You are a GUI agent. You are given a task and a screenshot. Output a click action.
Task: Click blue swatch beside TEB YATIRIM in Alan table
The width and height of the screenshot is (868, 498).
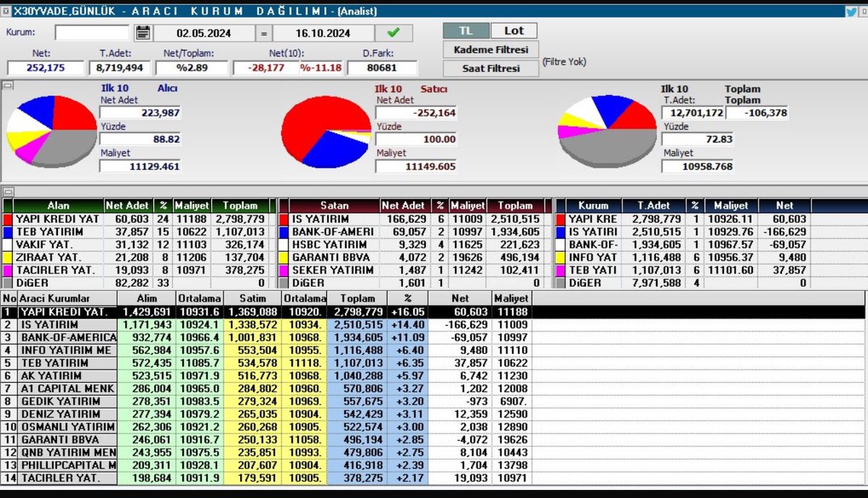7,232
